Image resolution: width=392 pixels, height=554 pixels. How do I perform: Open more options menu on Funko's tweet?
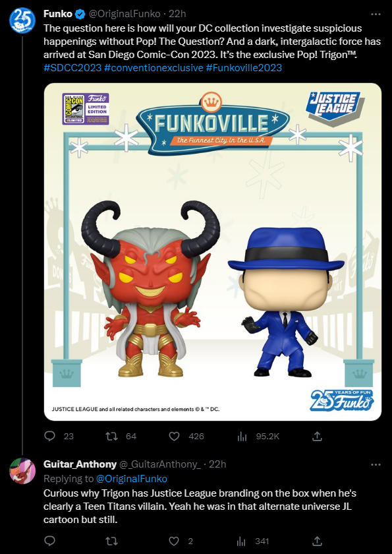tap(376, 14)
